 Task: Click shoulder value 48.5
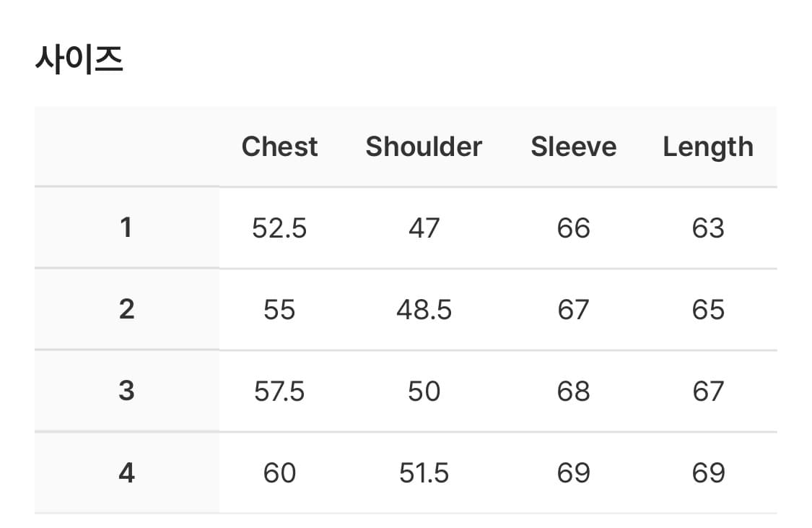424,310
